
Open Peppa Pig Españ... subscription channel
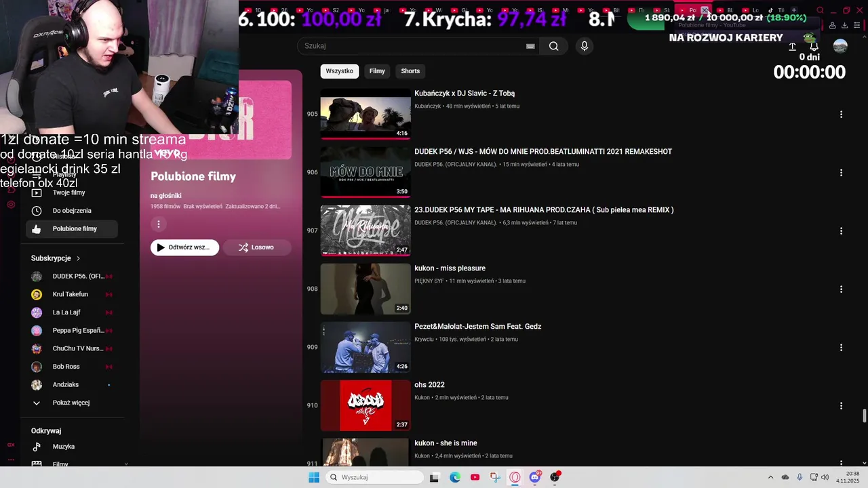tap(71, 331)
